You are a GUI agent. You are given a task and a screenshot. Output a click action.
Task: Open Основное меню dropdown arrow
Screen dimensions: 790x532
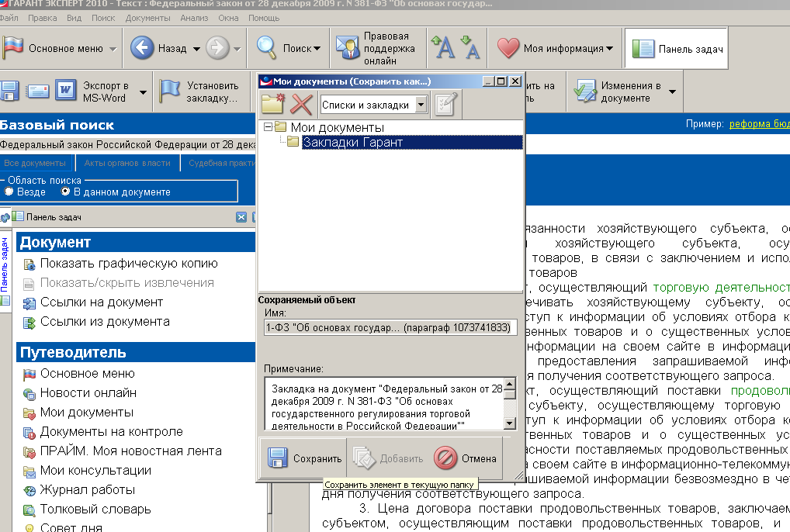tap(113, 49)
